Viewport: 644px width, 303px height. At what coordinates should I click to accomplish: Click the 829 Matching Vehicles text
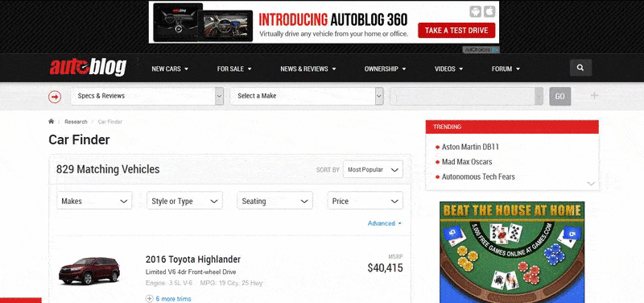(108, 169)
